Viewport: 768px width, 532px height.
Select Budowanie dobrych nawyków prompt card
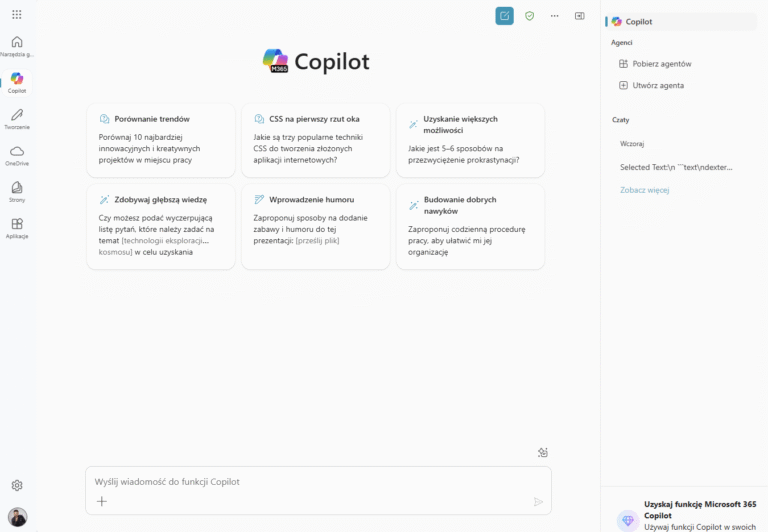coord(470,227)
